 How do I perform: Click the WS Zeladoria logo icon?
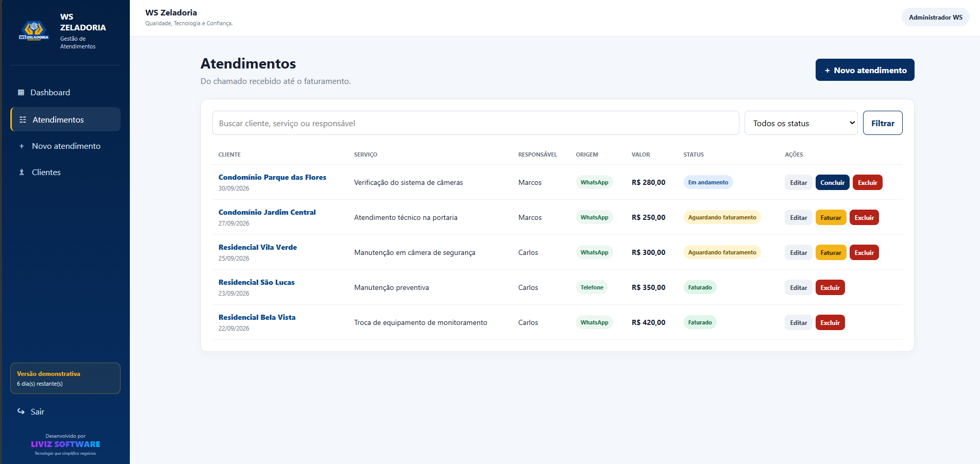pyautogui.click(x=34, y=30)
